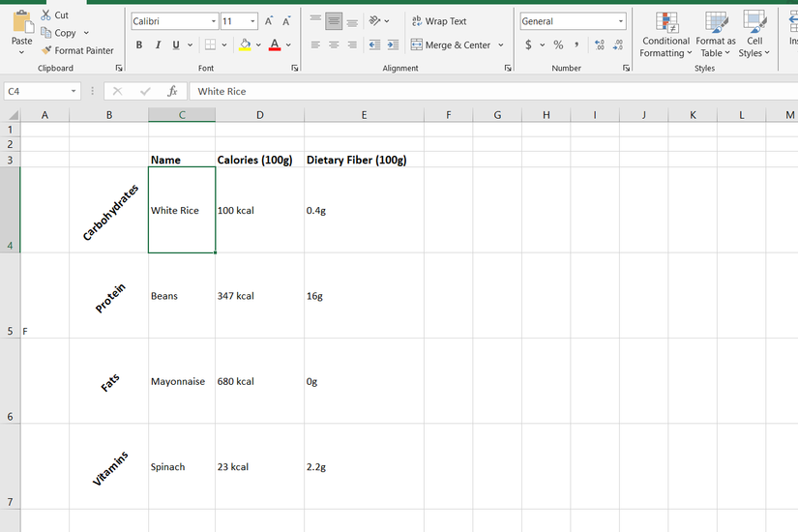Open Number format dialog launcher
This screenshot has width=798, height=532.
[626, 68]
